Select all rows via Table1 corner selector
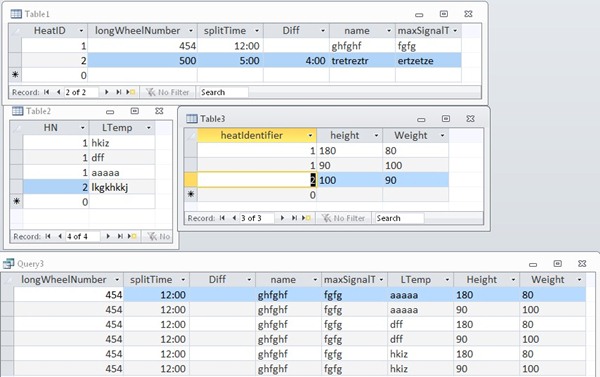This screenshot has width=600, height=377. (x=15, y=31)
